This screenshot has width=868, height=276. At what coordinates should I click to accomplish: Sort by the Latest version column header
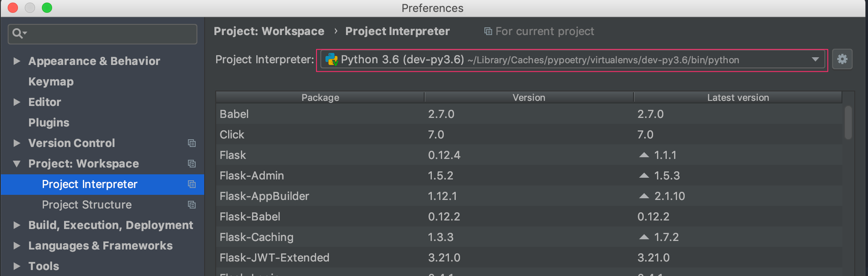click(x=738, y=97)
